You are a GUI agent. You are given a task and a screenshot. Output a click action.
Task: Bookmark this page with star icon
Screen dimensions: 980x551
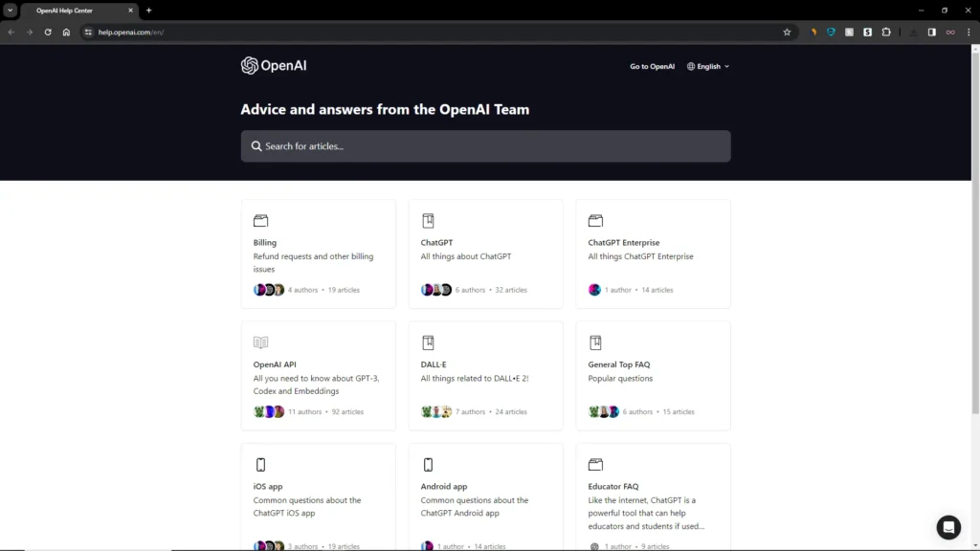point(787,33)
